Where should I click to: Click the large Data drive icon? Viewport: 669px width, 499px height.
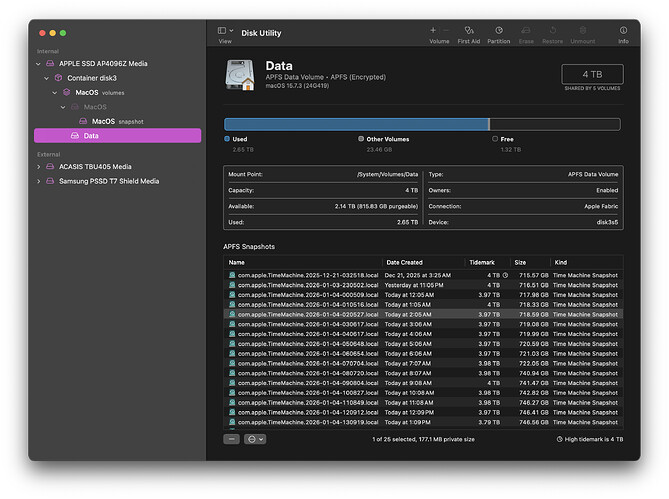(241, 77)
